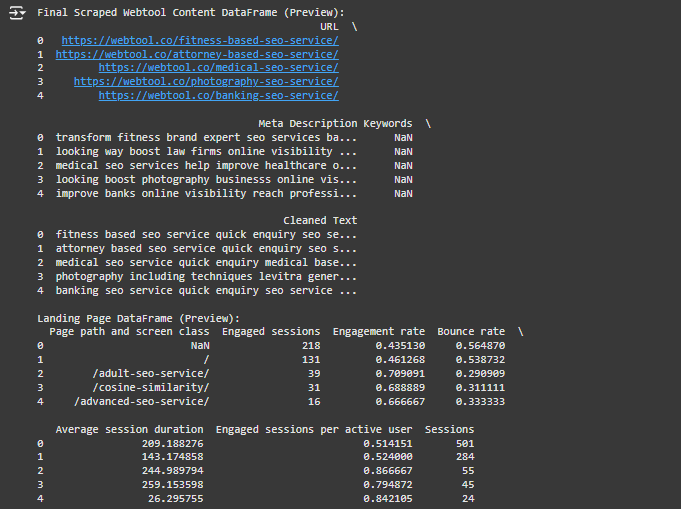Select text 'looking boost photography businesss online vis...'
The image size is (681, 509).
pyautogui.click(x=206, y=179)
